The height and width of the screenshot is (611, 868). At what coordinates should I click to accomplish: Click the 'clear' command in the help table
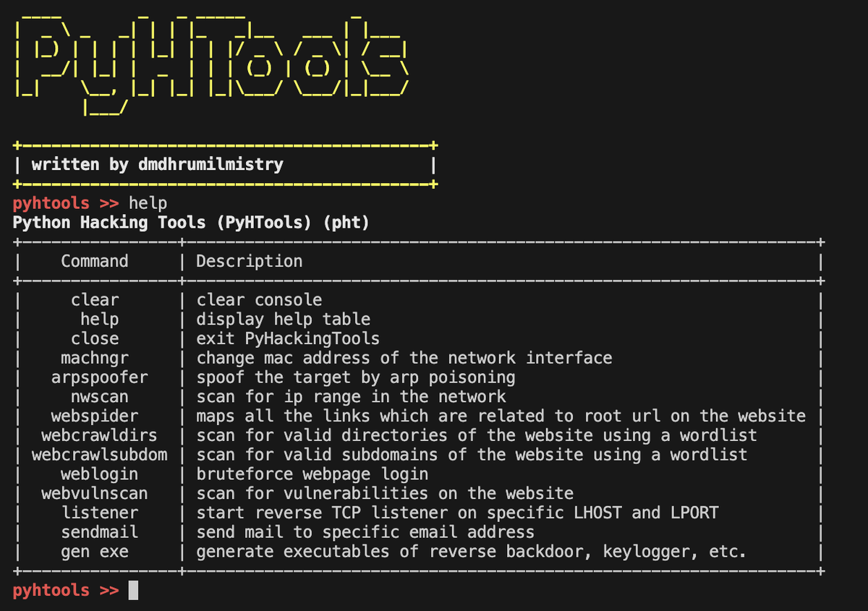coord(95,299)
